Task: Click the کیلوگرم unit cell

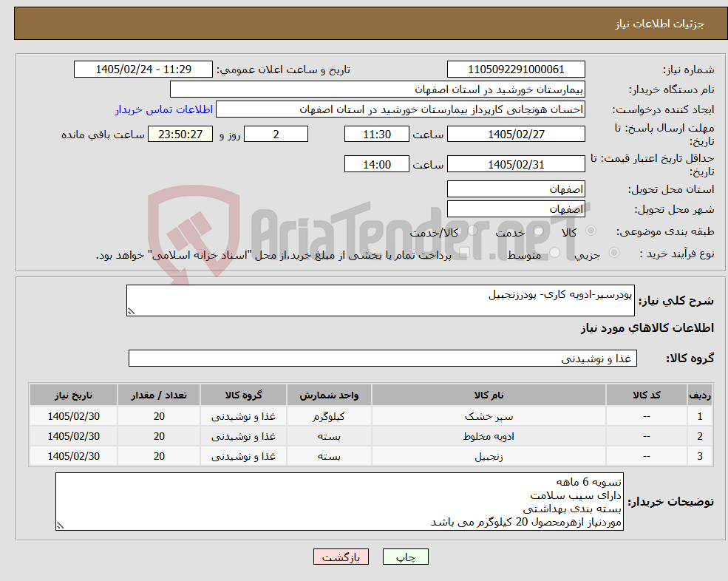Action: pos(329,417)
